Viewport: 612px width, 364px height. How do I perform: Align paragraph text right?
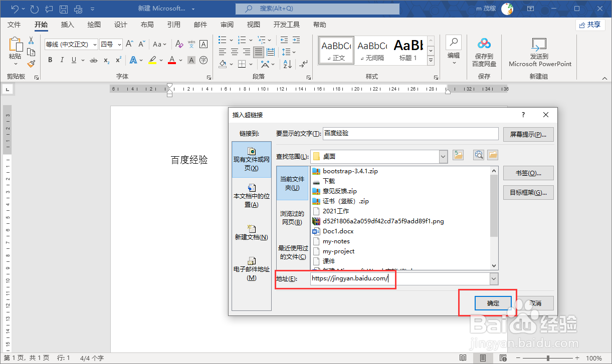[247, 52]
